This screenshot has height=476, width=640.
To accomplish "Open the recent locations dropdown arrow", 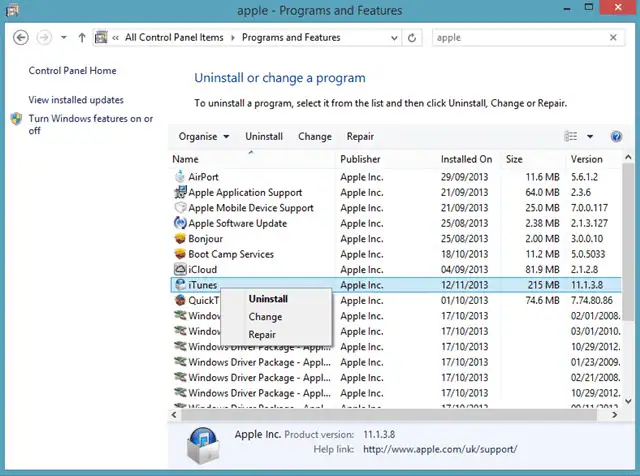I will [64, 38].
